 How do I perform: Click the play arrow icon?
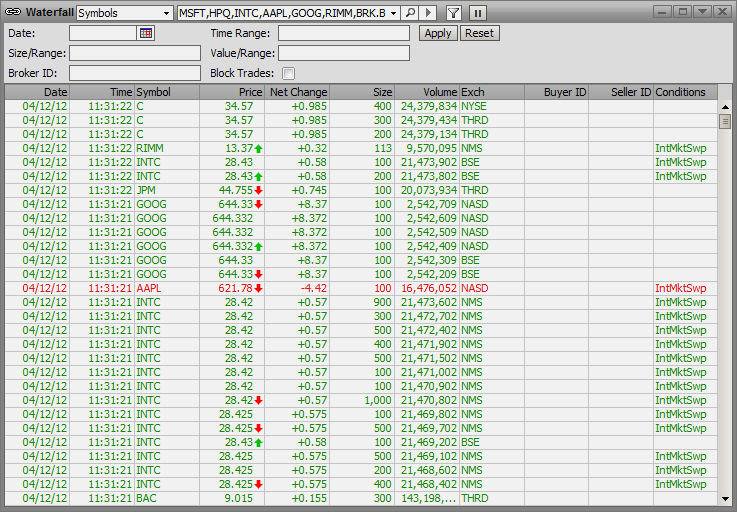[428, 13]
